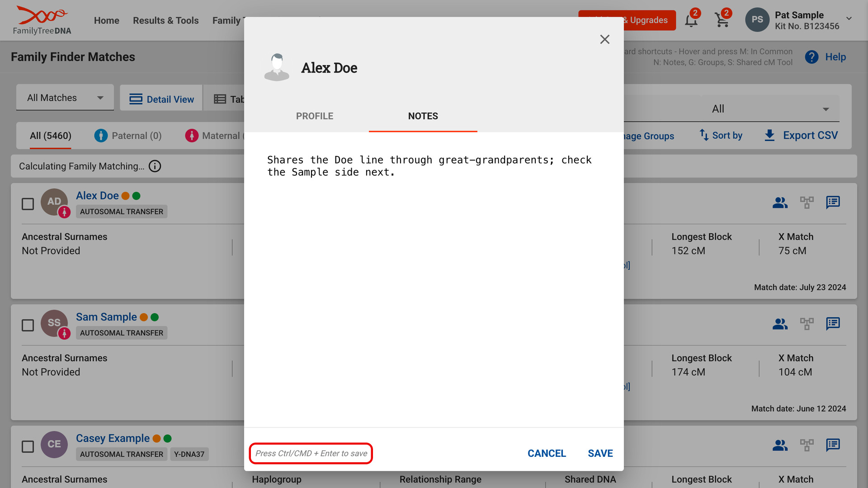The width and height of the screenshot is (868, 488).
Task: Open In Common With for Alex Doe
Action: pyautogui.click(x=780, y=202)
